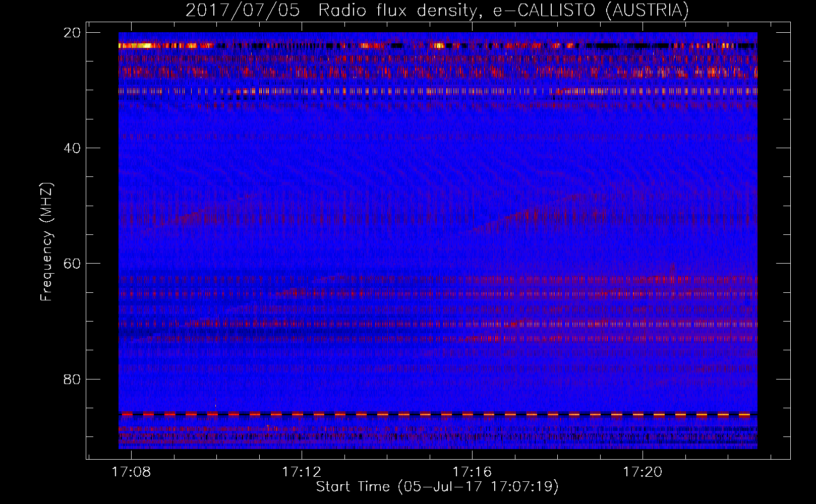Click the '17:20' time tick label

tap(643, 472)
